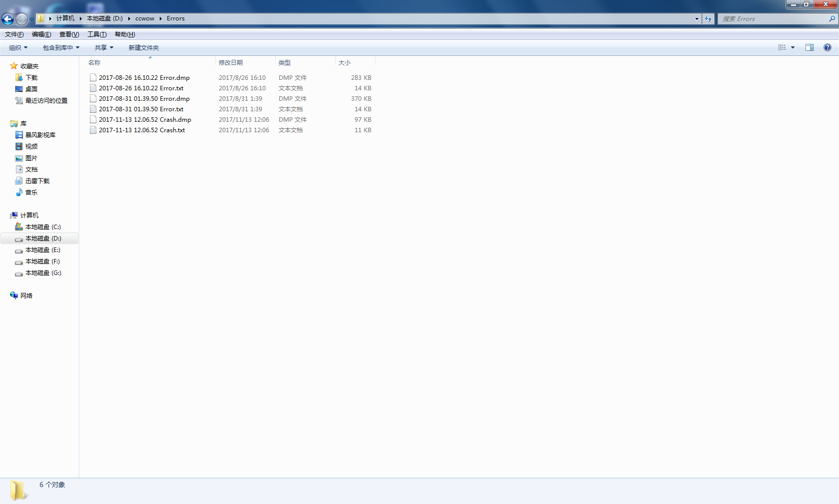This screenshot has height=504, width=839.
Task: Select 音乐 library in sidebar
Action: point(31,193)
